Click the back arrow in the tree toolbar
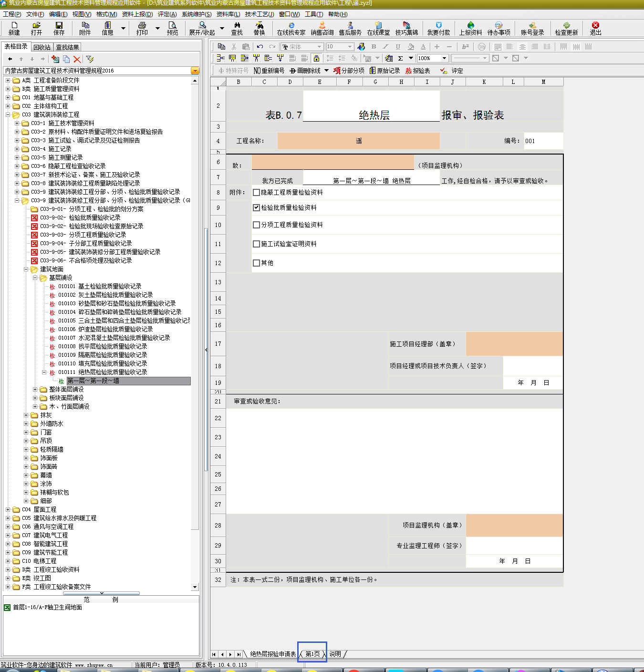 [x=10, y=59]
